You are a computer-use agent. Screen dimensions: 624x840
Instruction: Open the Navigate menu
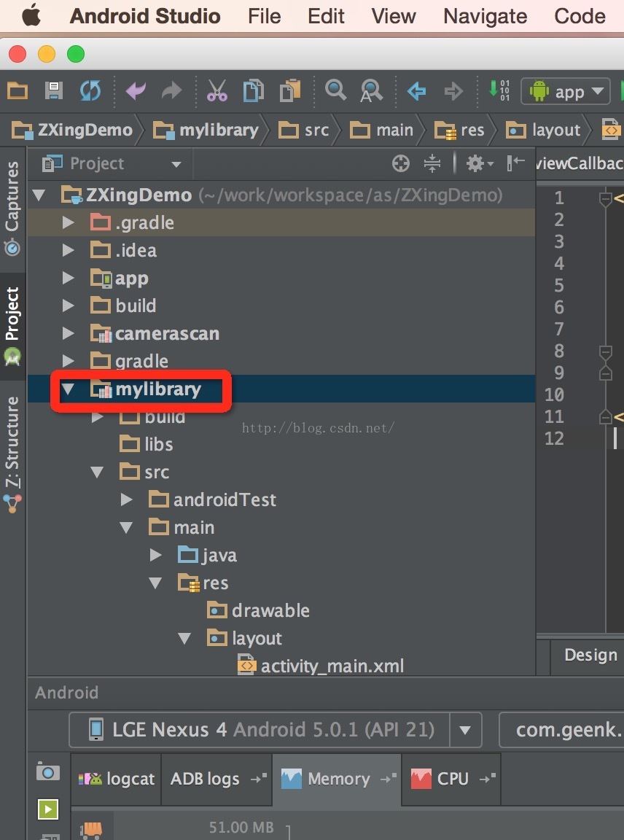click(x=485, y=16)
